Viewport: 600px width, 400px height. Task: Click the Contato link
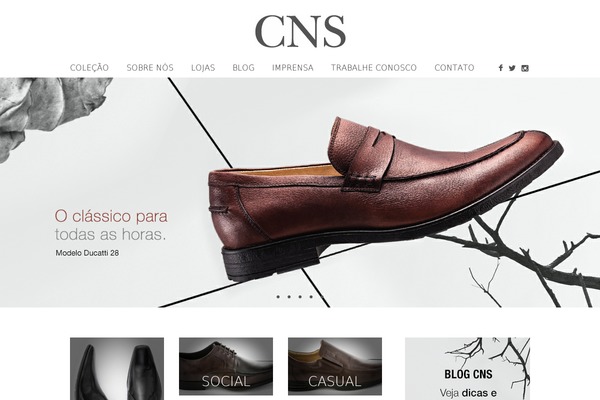click(454, 68)
